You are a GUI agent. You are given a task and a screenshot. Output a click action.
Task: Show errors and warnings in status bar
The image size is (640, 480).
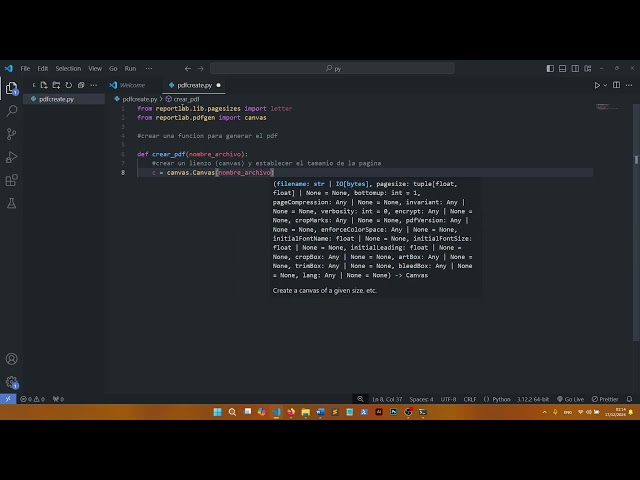click(x=32, y=399)
